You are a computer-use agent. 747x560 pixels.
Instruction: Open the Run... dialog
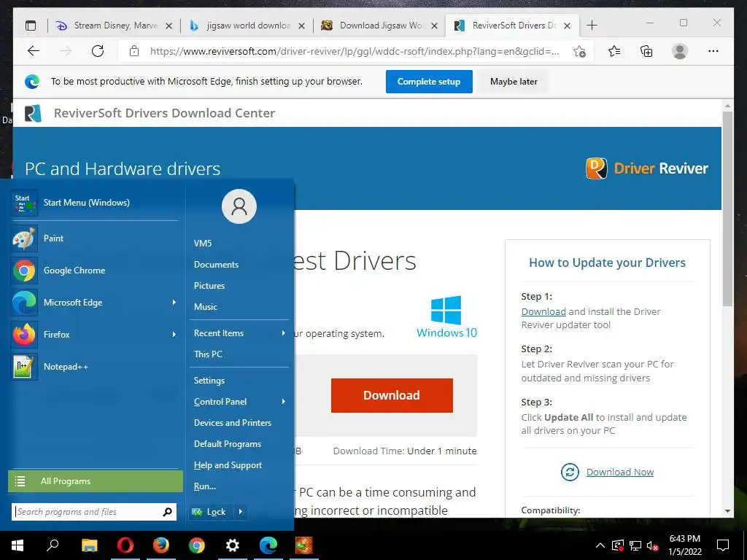pyautogui.click(x=205, y=486)
